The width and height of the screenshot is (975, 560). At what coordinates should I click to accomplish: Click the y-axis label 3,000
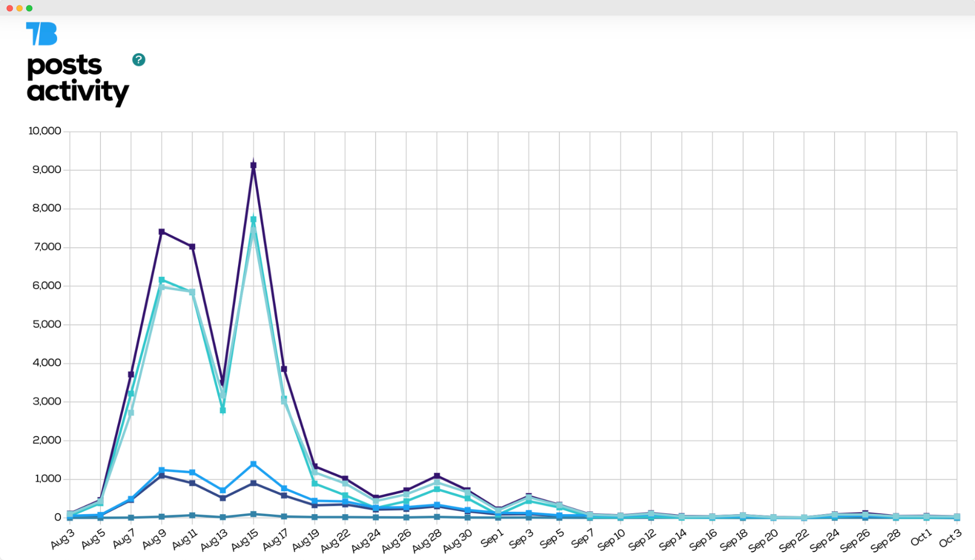[x=47, y=401]
